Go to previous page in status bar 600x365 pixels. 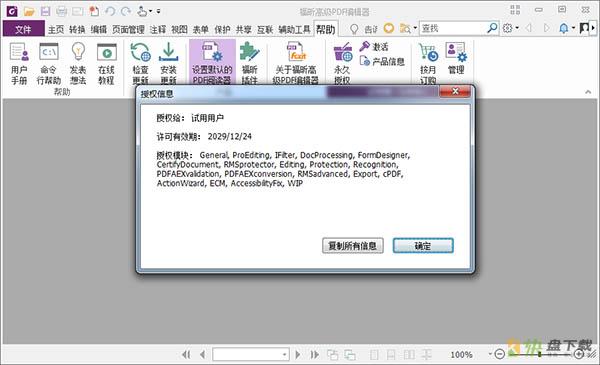coord(202,355)
